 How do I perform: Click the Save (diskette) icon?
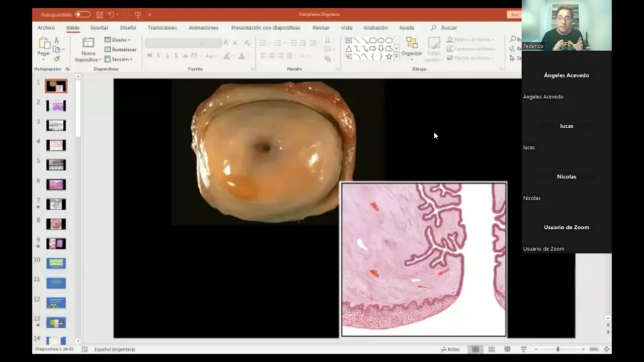click(x=100, y=15)
